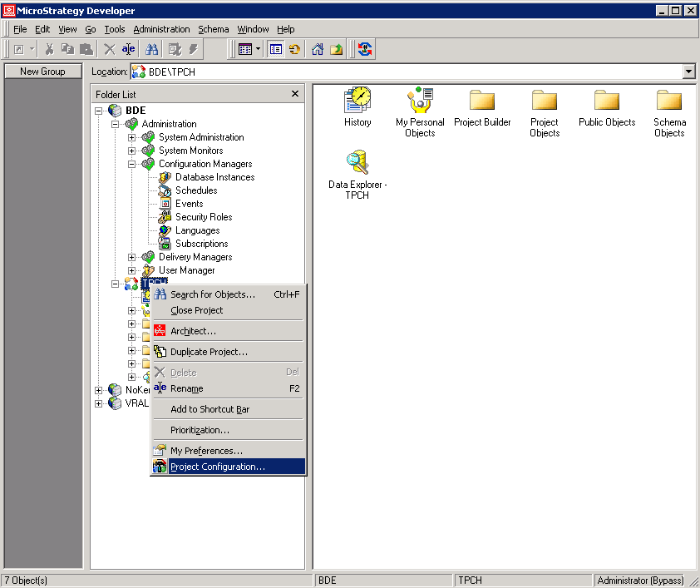The height and width of the screenshot is (588, 700).
Task: Open the Location combo box dropdown
Action: pyautogui.click(x=689, y=72)
